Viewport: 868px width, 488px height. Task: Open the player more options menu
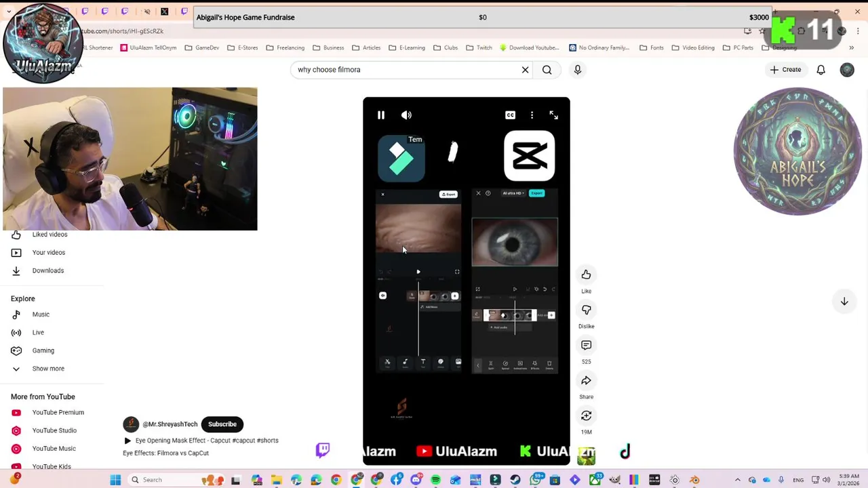(532, 115)
